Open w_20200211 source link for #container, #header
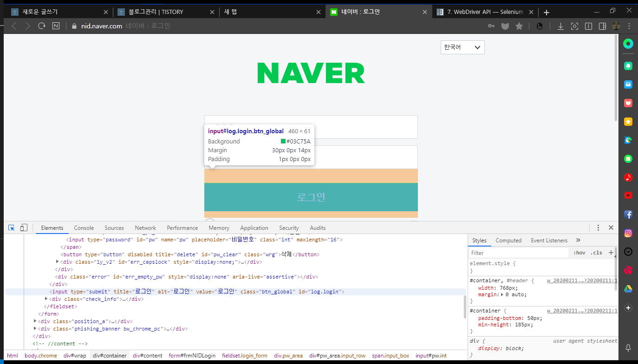 pyautogui.click(x=582, y=280)
